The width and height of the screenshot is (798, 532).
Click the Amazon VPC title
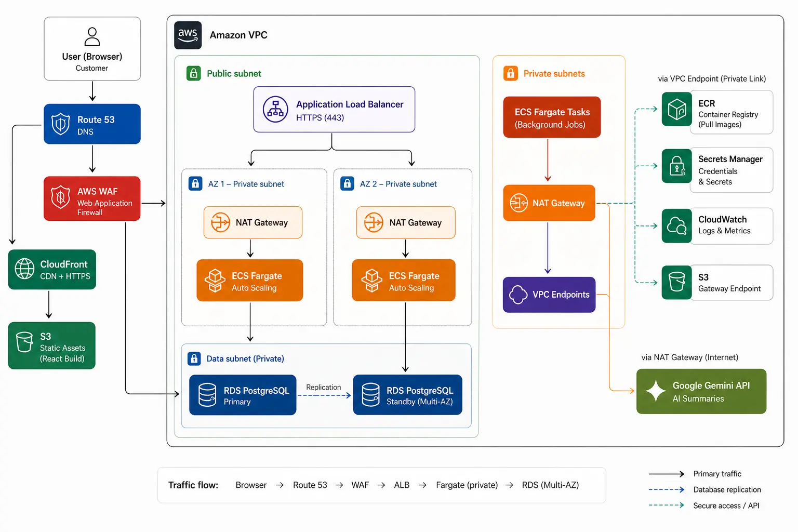click(x=238, y=35)
